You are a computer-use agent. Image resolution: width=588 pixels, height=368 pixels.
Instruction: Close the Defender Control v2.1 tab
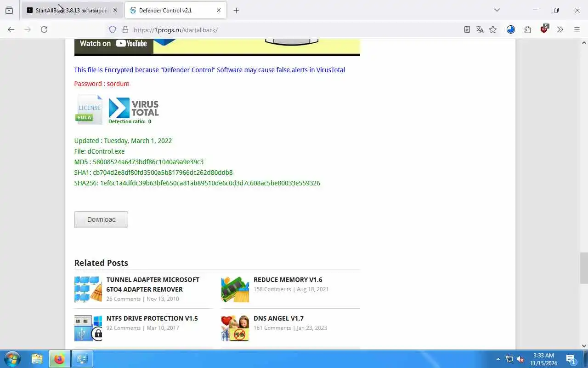(219, 10)
